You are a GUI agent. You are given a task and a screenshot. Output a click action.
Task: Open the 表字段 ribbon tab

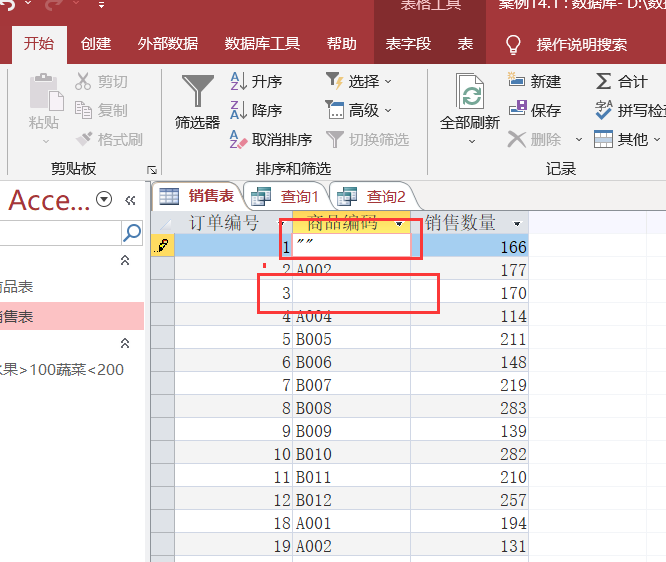click(x=408, y=43)
